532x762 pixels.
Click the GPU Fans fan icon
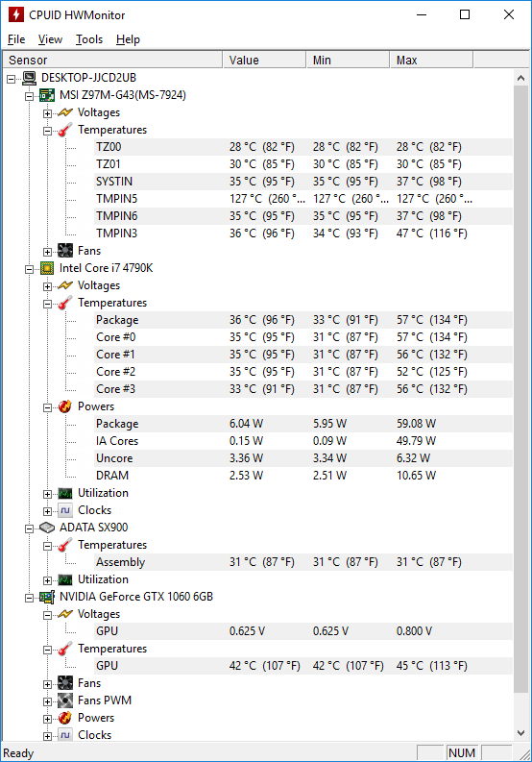(x=65, y=683)
